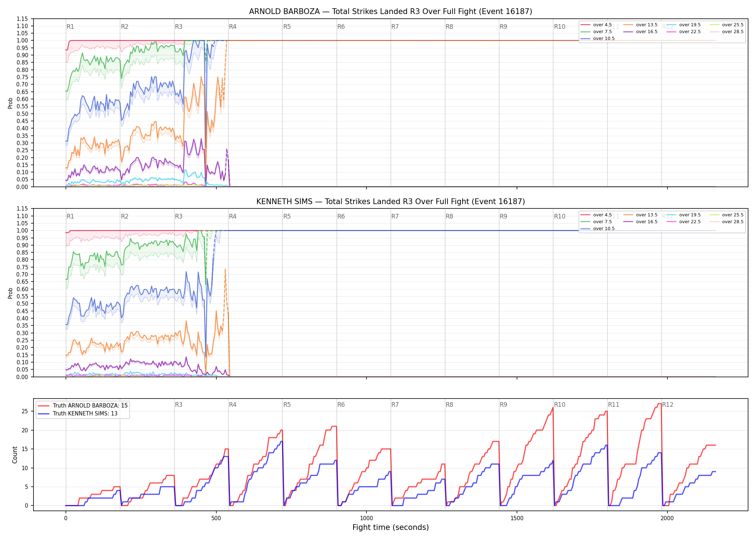
Task: Click '25' tick on Count axis
Action: coord(25,411)
